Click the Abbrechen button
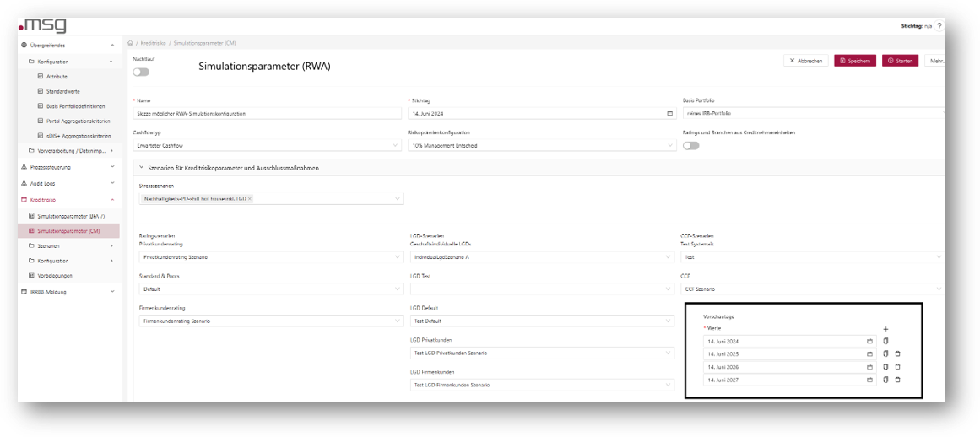The width and height of the screenshot is (980, 437). coord(805,61)
